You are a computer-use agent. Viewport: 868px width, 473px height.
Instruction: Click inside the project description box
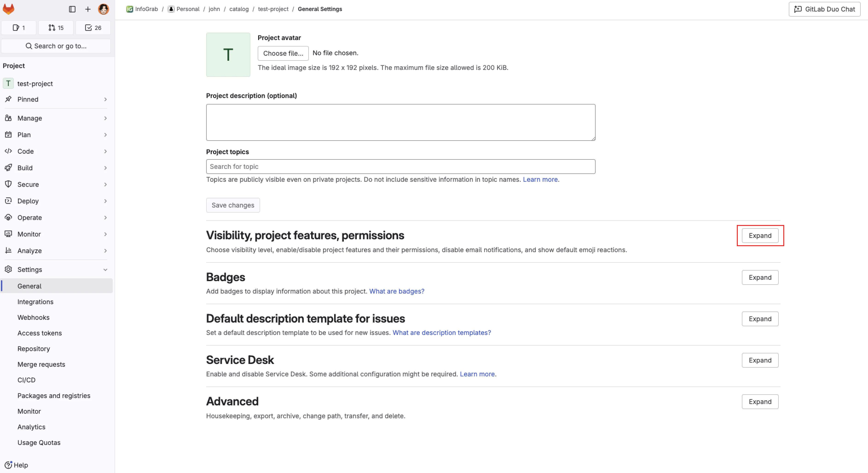400,122
